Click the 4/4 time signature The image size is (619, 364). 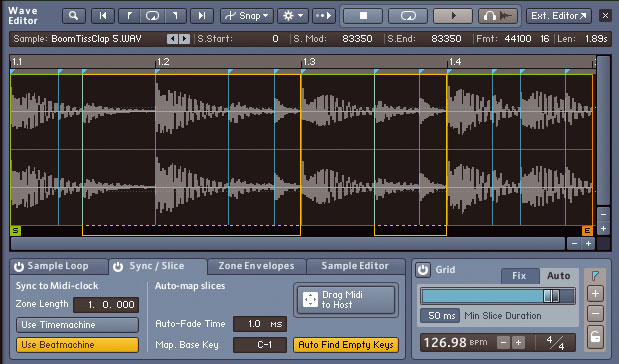coord(555,343)
